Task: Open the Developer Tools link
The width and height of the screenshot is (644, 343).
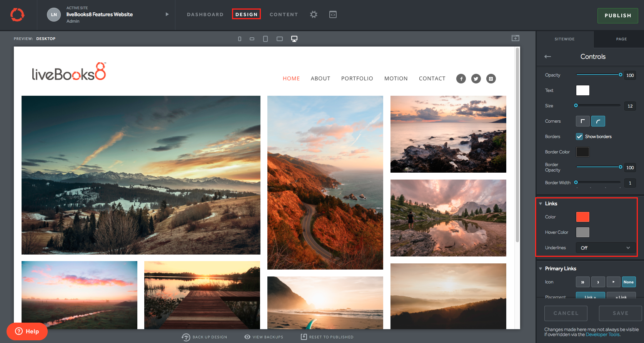Action: click(x=602, y=335)
